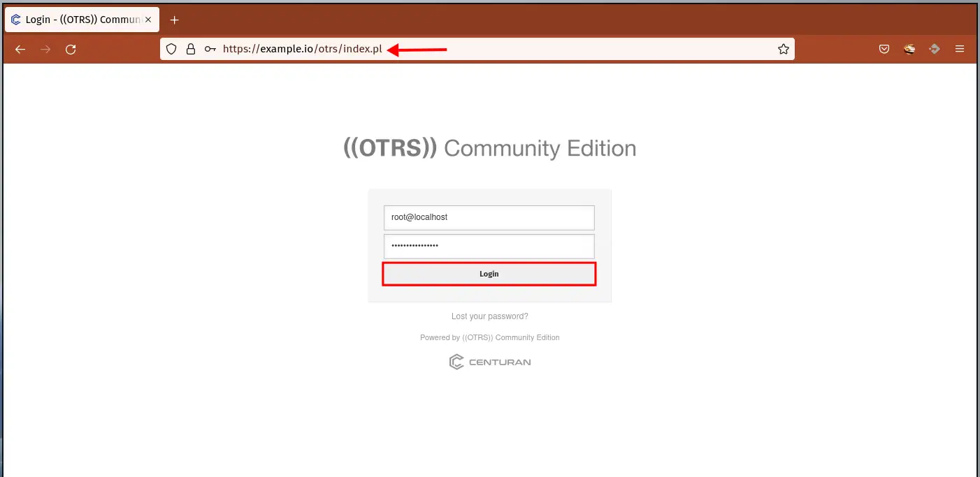Open the Lost your password link
The height and width of the screenshot is (477, 980).
pyautogui.click(x=490, y=316)
